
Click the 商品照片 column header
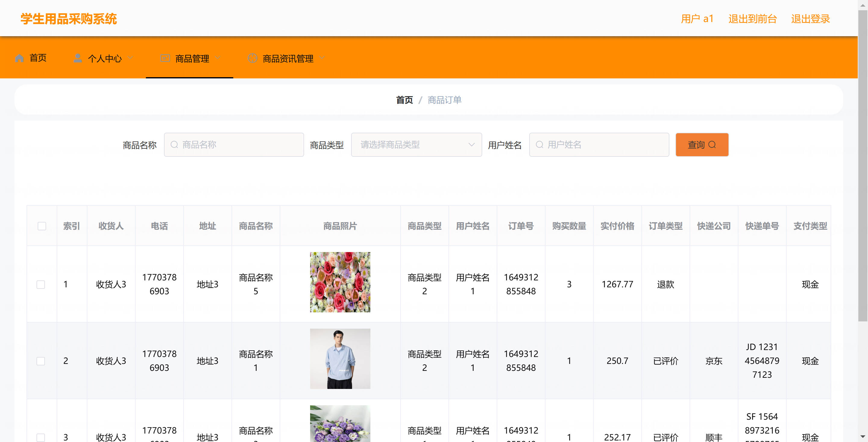pyautogui.click(x=340, y=226)
